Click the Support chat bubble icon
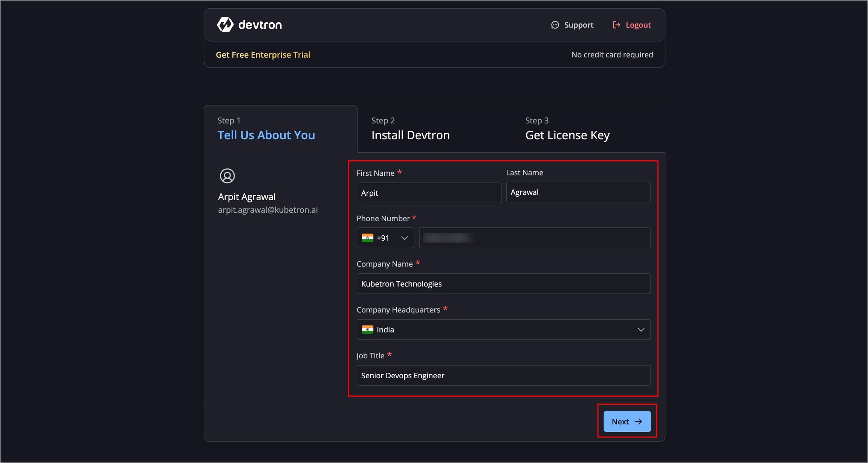This screenshot has height=463, width=868. tap(555, 25)
